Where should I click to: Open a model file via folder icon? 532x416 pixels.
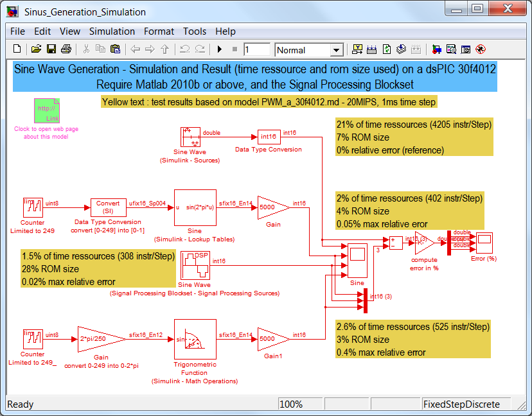pyautogui.click(x=37, y=49)
